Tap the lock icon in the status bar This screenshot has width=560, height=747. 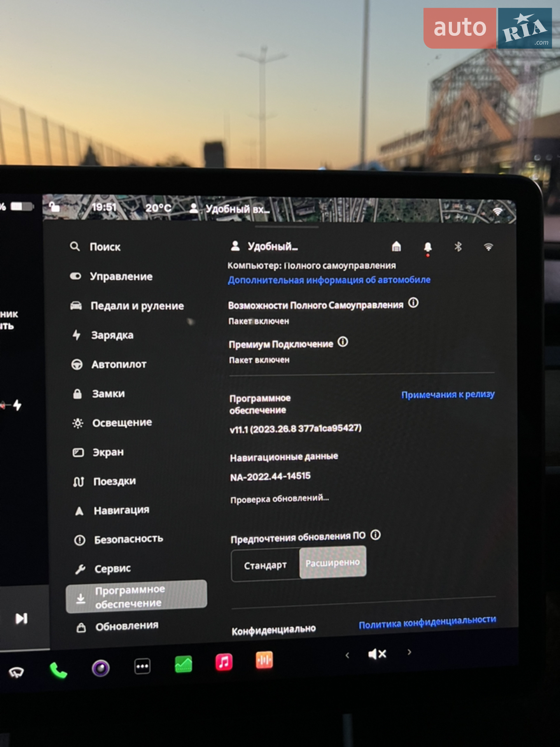(x=54, y=207)
